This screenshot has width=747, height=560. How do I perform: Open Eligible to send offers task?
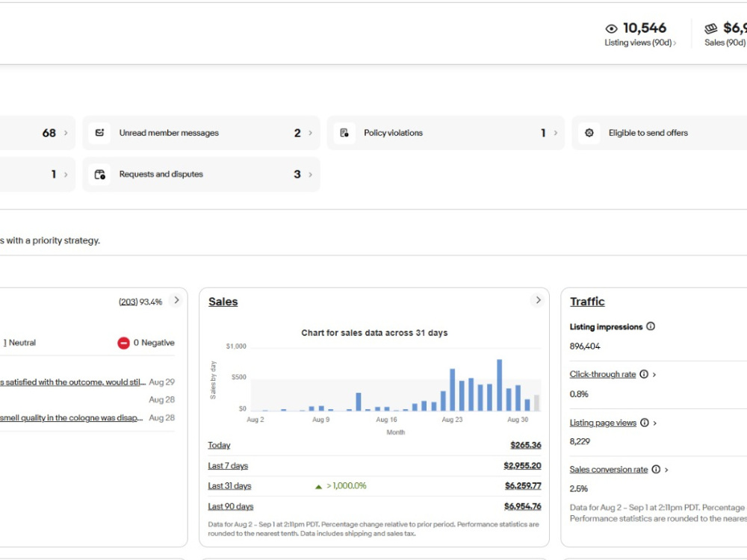click(660, 133)
